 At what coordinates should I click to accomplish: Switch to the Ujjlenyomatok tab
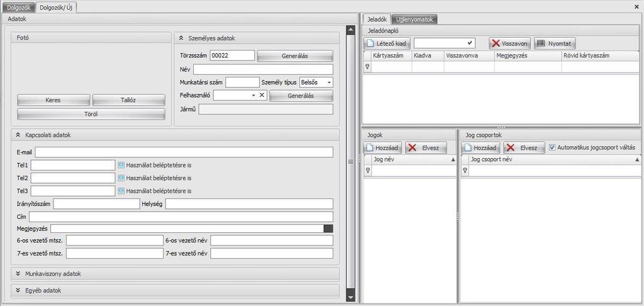414,20
